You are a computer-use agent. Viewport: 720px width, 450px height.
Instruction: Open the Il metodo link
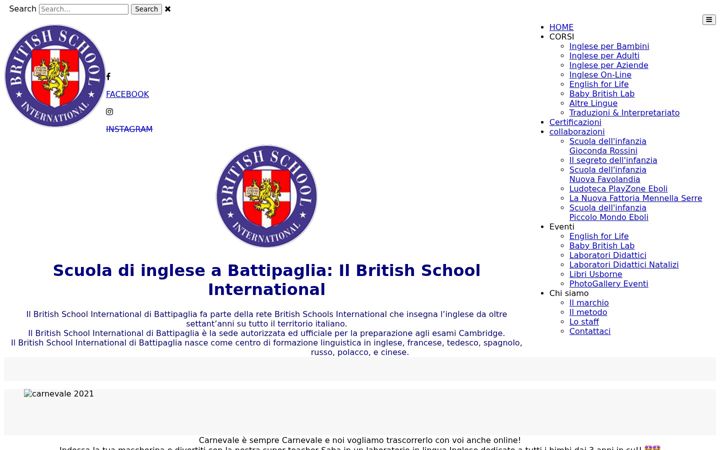[x=588, y=312]
